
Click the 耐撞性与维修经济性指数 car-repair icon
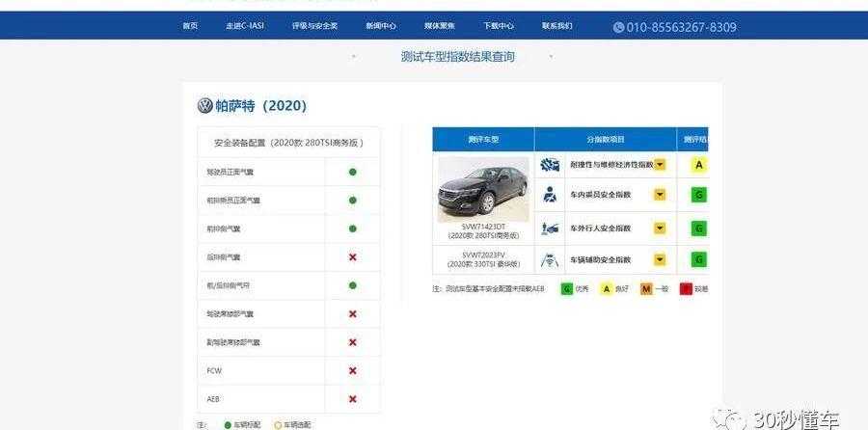[550, 165]
